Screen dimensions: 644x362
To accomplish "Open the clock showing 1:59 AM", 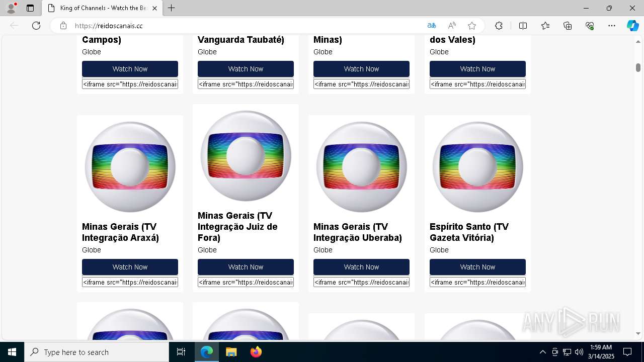I will 601,352.
